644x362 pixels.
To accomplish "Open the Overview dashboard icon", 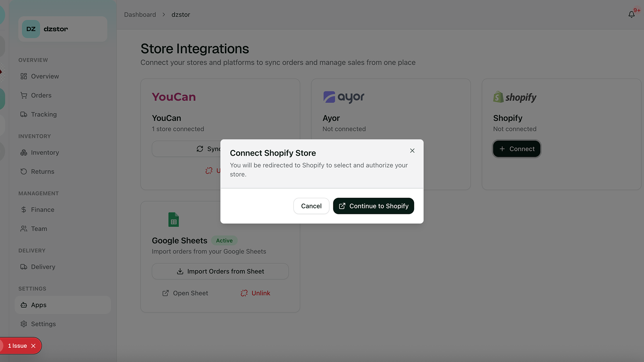I will coord(25,76).
